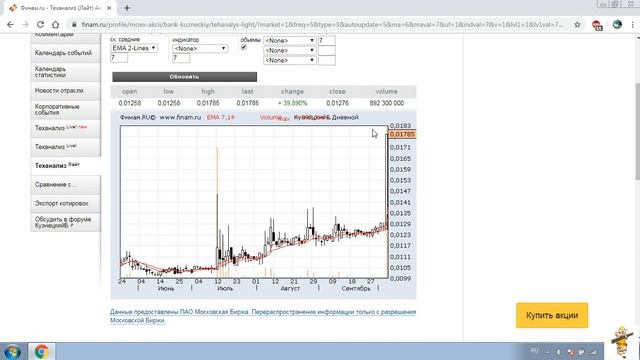
Task: Open Chrome's three-dot menu
Action: click(x=633, y=24)
